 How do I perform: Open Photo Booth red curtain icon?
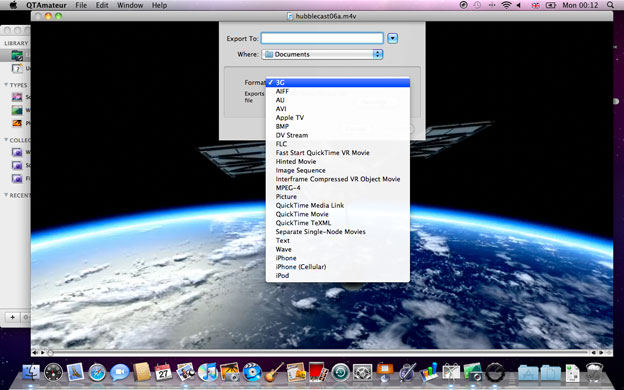(x=318, y=373)
